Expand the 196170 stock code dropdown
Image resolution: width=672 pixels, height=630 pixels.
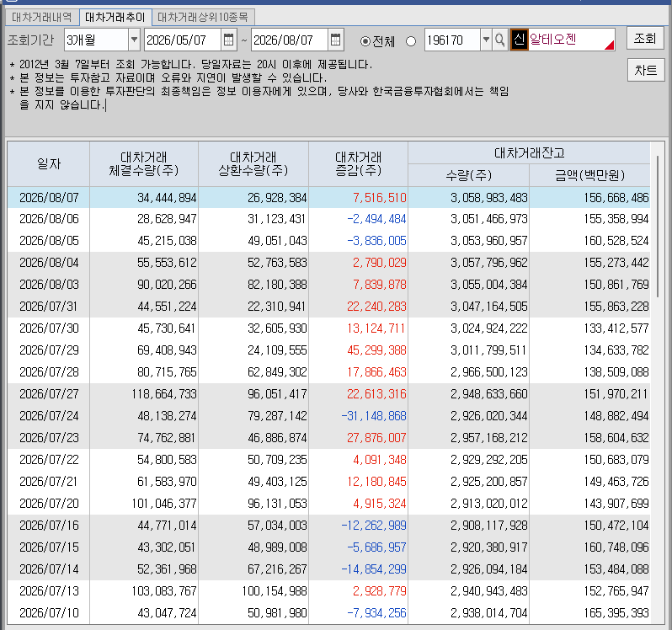click(486, 40)
